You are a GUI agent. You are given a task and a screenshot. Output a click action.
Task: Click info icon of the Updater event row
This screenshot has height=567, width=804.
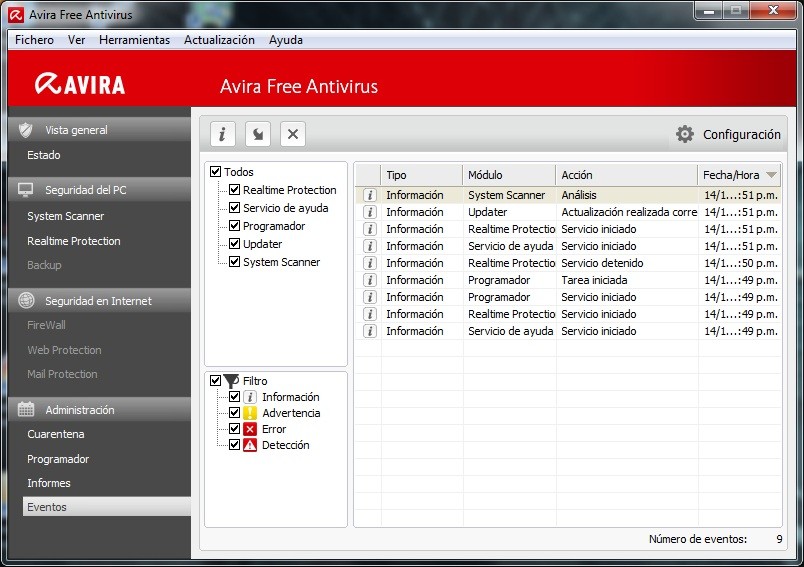point(370,212)
